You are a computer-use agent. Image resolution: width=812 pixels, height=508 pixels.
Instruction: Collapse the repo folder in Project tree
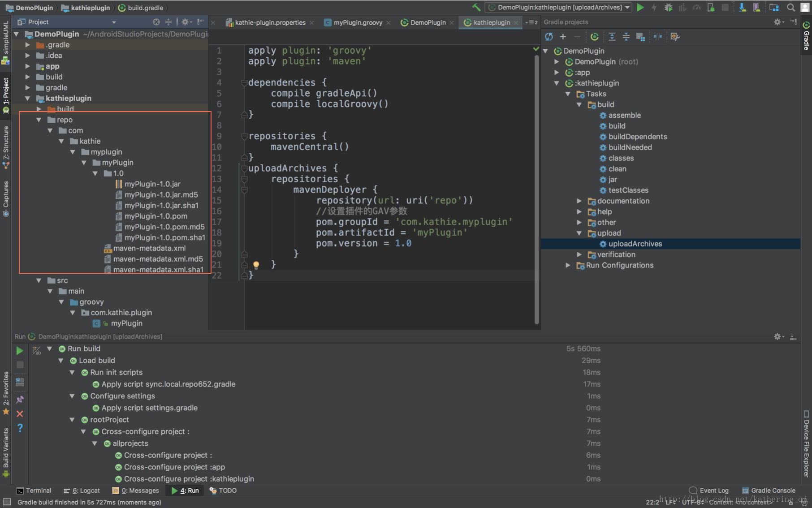click(39, 120)
